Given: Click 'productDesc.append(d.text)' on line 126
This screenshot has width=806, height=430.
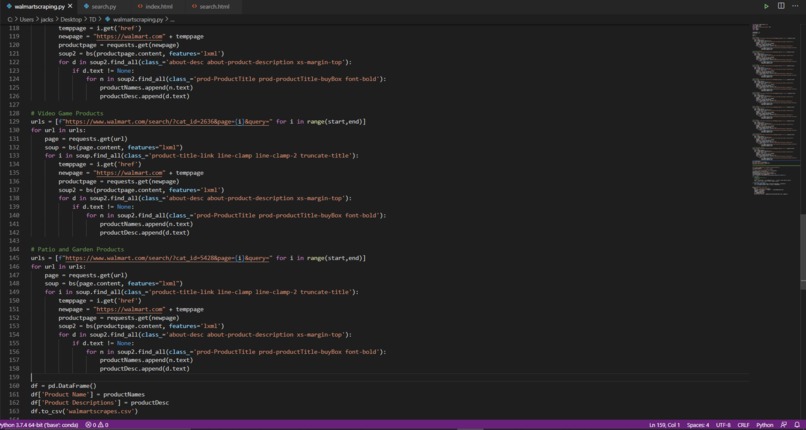Looking at the screenshot, I should pos(144,96).
